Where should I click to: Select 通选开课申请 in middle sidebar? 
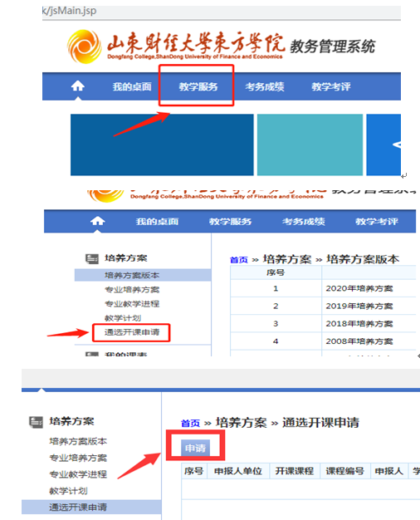132,332
